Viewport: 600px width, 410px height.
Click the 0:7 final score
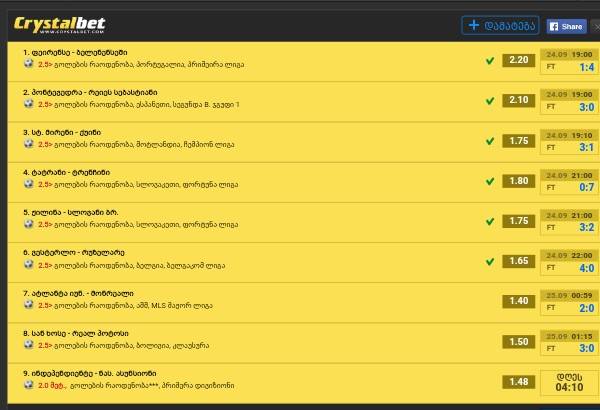(587, 187)
